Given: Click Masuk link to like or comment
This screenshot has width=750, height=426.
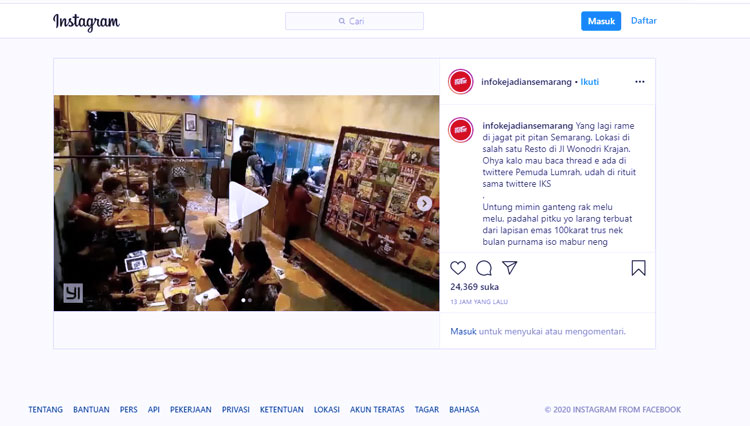Looking at the screenshot, I should [x=463, y=331].
